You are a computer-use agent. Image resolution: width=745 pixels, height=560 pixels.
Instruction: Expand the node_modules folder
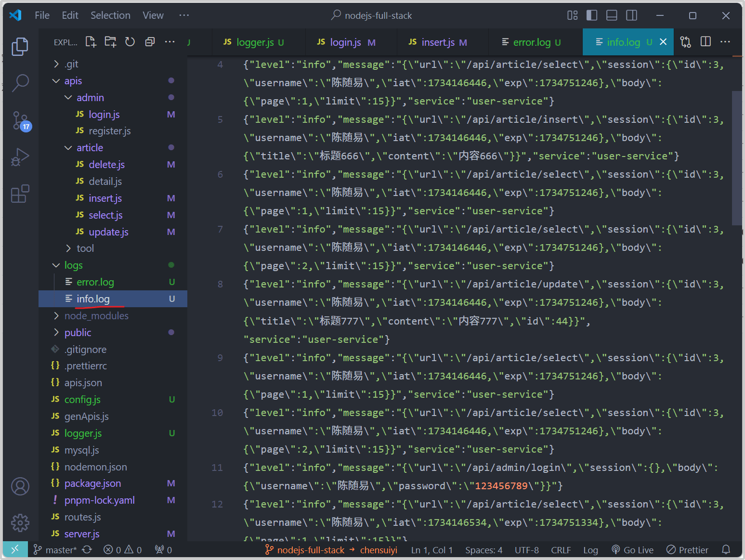click(113, 316)
